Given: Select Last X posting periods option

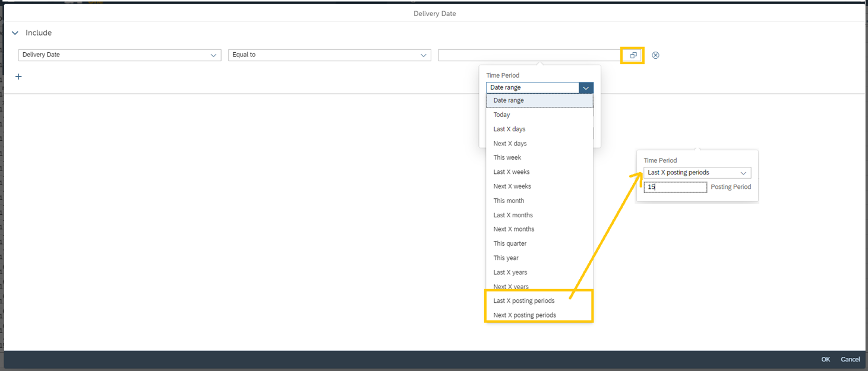Looking at the screenshot, I should (523, 300).
